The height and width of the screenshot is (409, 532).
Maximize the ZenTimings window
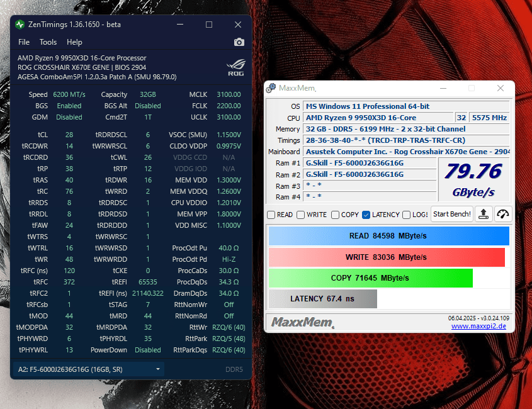209,25
